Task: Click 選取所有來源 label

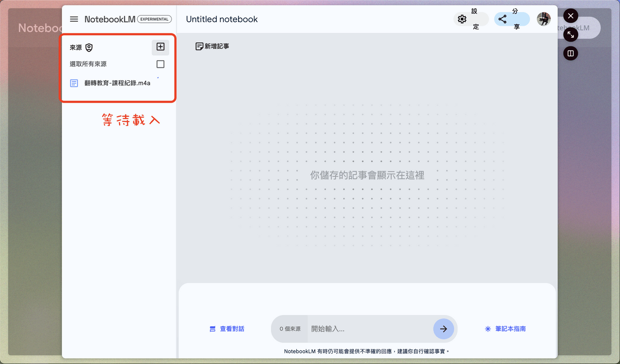Action: pos(88,64)
